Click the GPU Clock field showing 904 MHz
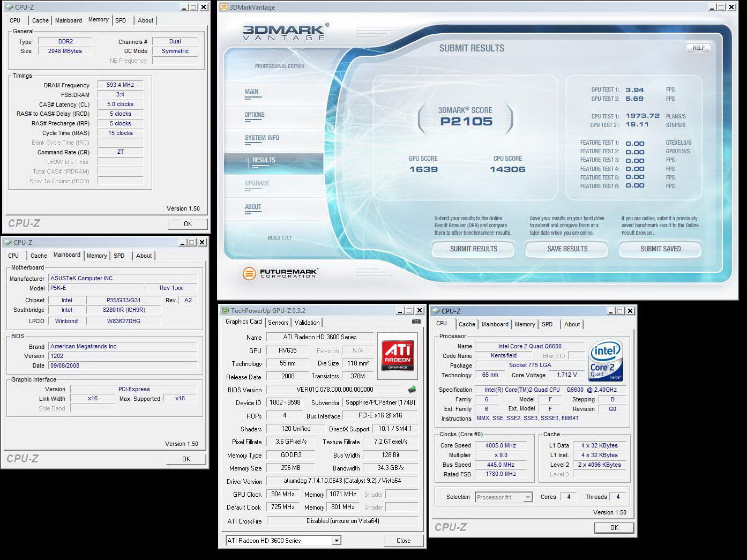This screenshot has height=560, width=747. [282, 494]
